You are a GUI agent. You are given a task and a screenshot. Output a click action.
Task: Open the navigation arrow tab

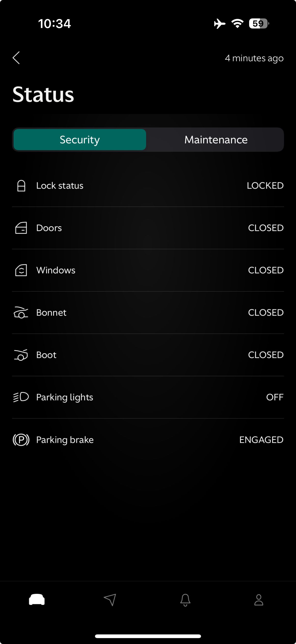coord(110,600)
